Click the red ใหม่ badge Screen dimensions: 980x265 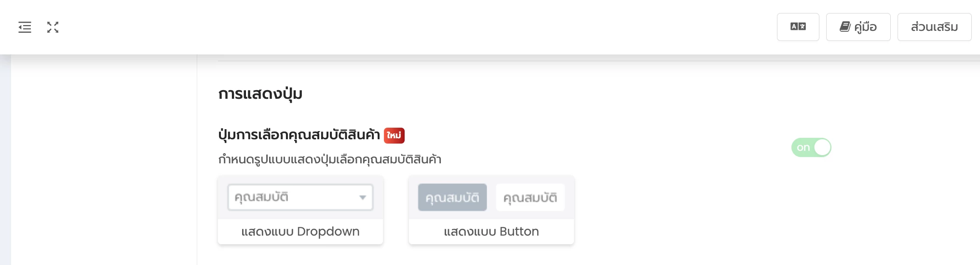point(394,135)
